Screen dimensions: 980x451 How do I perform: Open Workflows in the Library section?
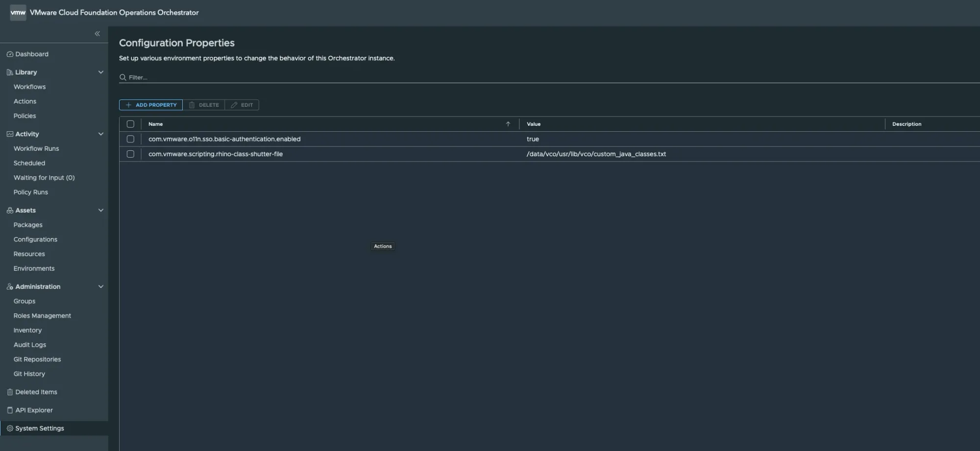(29, 87)
